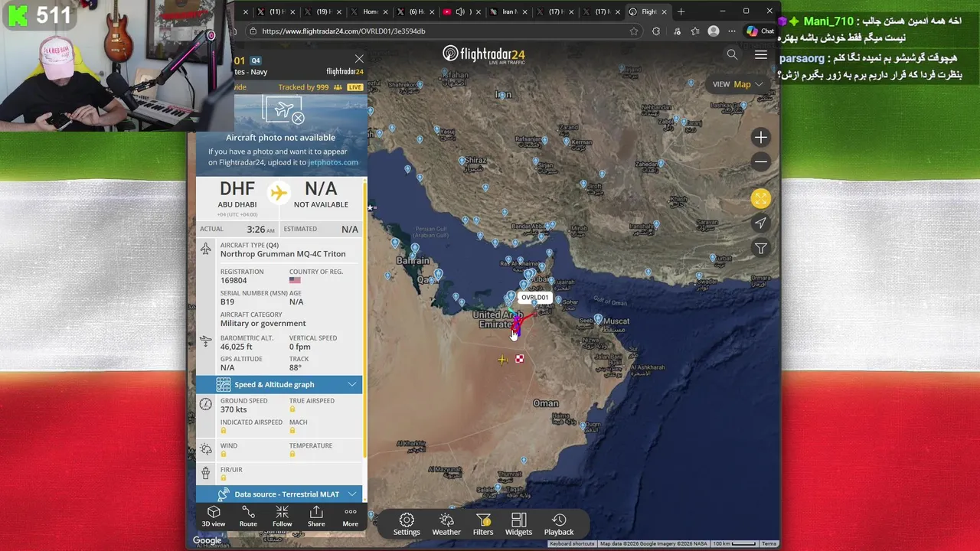The height and width of the screenshot is (551, 980).
Task: Click the Bahrain label on the map
Action: pos(413,261)
